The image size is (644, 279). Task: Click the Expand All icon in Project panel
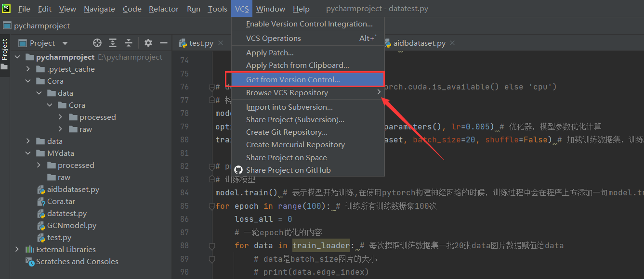click(x=113, y=43)
